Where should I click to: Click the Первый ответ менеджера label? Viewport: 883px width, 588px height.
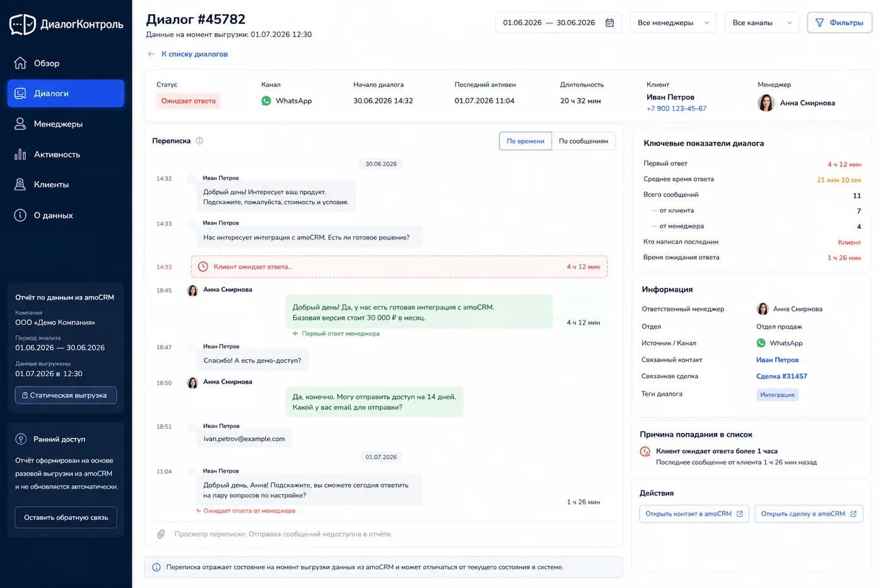[x=341, y=334]
